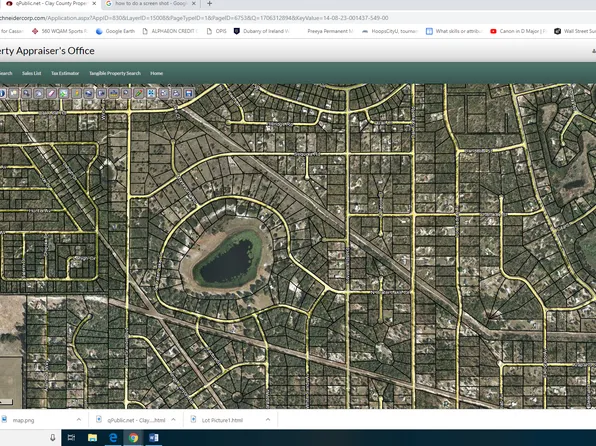Open the Wall Street bookmark
The image size is (596, 446).
(575, 31)
